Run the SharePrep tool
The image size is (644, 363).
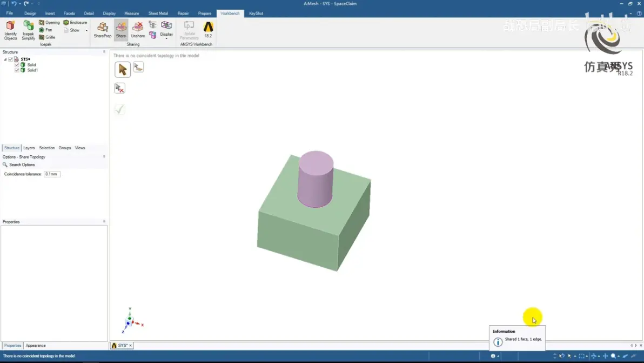pos(102,30)
